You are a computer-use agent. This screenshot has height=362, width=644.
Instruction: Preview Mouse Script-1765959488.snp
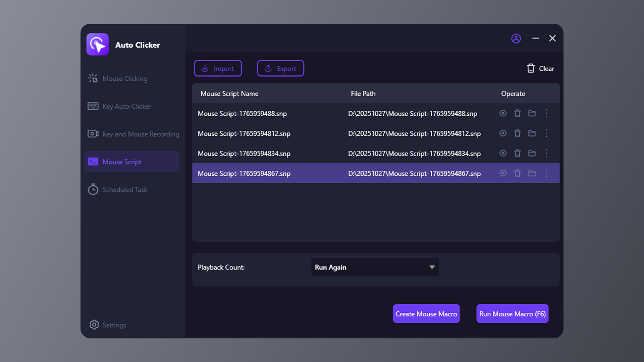point(503,113)
